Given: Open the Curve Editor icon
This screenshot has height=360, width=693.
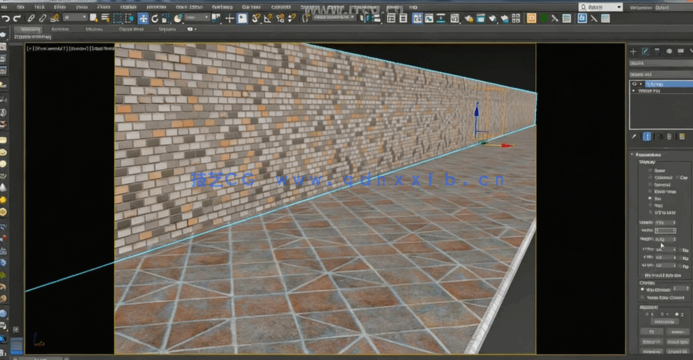Looking at the screenshot, I should click(429, 18).
